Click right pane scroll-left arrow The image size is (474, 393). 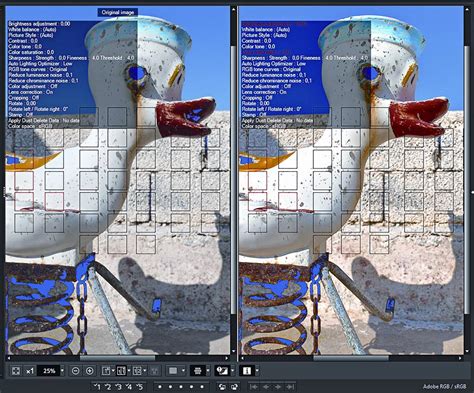pyautogui.click(x=242, y=358)
